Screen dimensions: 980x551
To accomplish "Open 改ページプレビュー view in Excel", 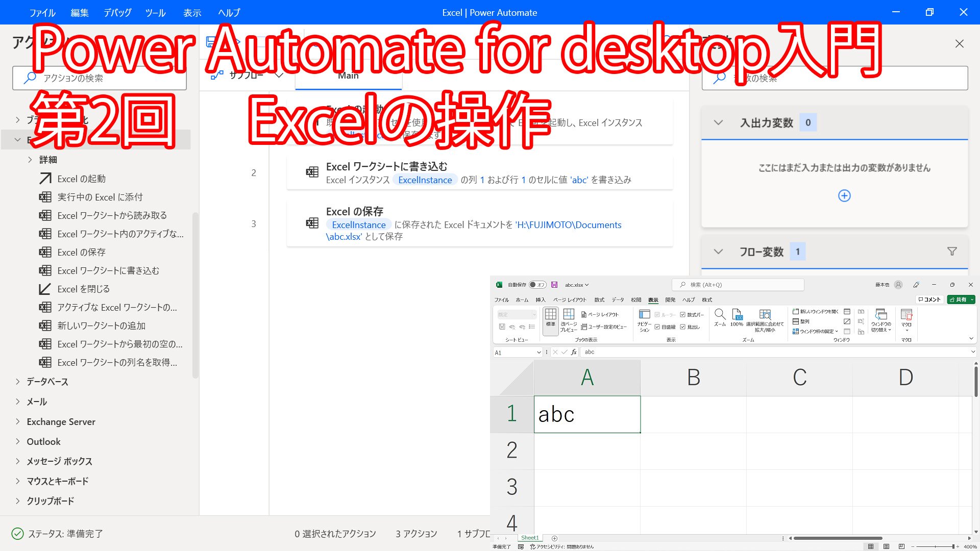I will point(569,320).
